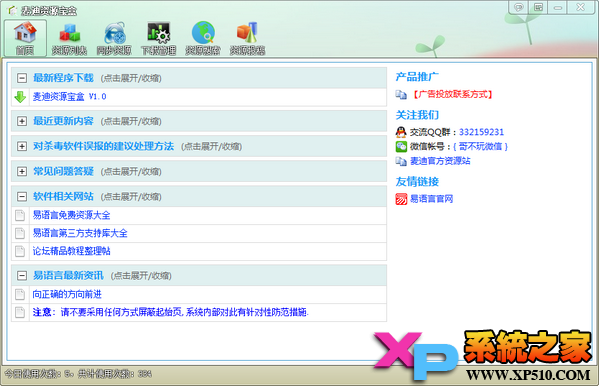Click the 今日使用次数 status bar text
599x386 pixels.
point(37,374)
